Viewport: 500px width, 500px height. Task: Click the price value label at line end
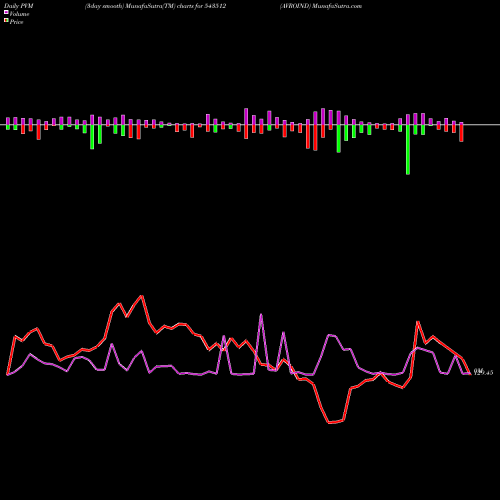pyautogui.click(x=483, y=372)
